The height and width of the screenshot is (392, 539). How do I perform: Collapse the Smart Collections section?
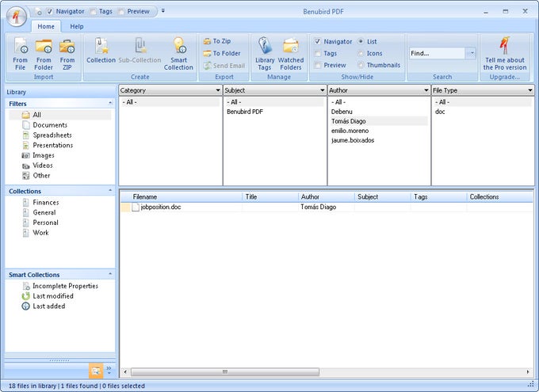110,274
